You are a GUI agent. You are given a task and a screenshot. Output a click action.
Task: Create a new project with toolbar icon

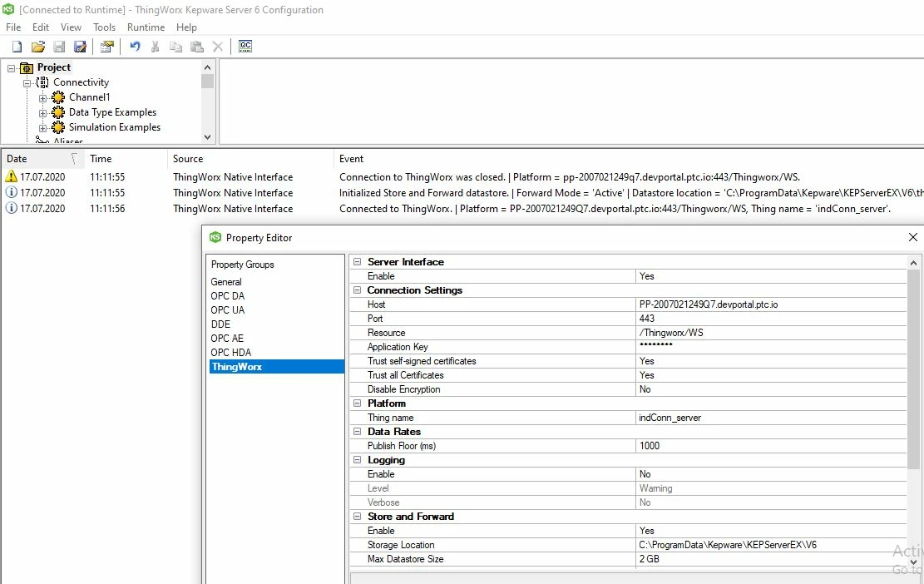[17, 47]
